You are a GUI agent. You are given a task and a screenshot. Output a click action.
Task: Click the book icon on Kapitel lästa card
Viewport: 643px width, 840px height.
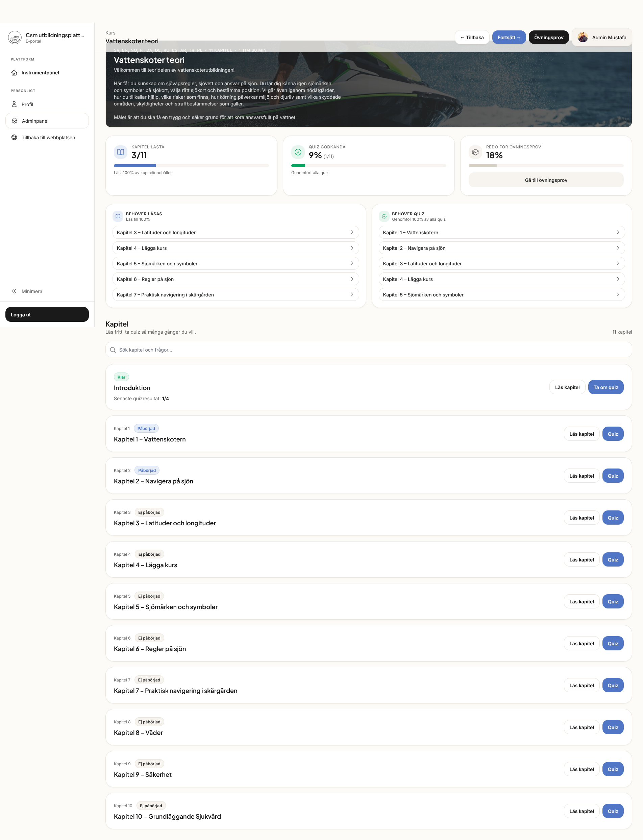(121, 152)
